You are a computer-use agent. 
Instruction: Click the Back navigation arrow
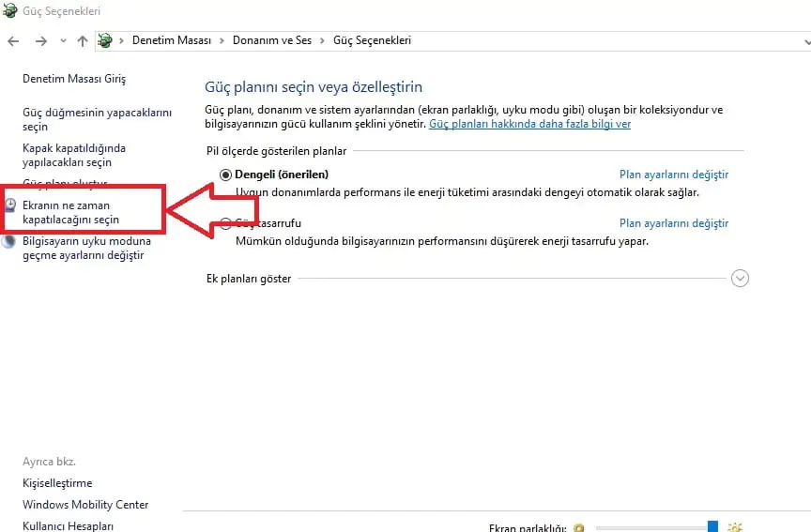13,41
